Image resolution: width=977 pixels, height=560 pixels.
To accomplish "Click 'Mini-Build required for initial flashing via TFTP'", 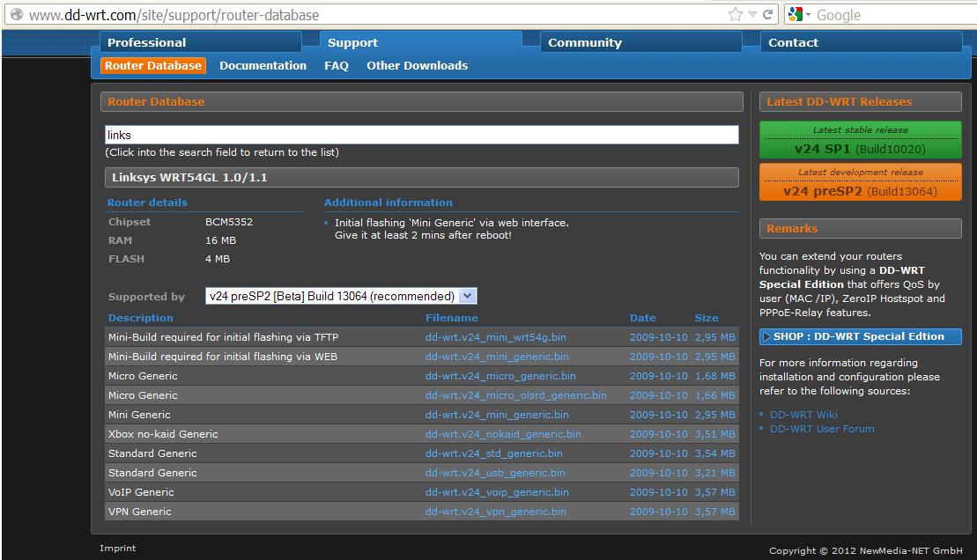I will 223,337.
